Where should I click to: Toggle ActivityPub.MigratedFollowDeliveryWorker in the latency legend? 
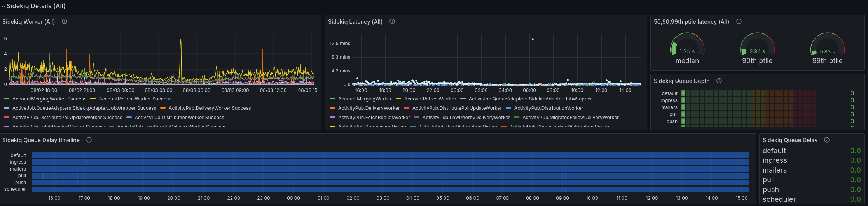point(570,118)
